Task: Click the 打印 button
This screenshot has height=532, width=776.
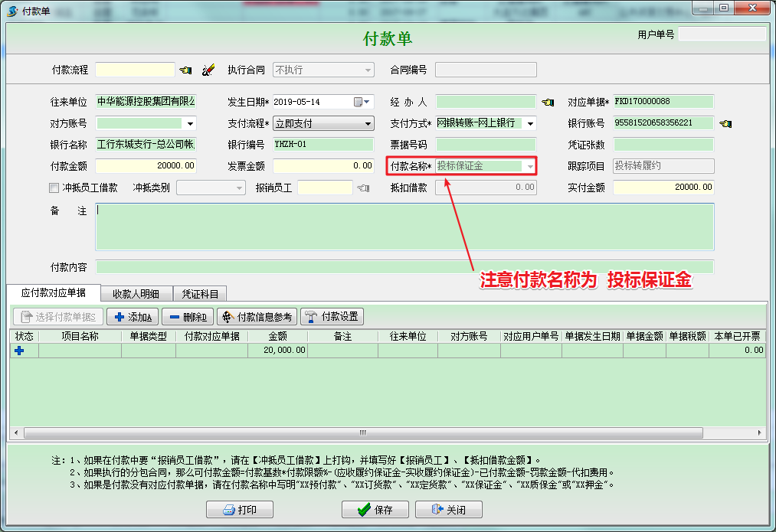Action: pyautogui.click(x=239, y=510)
